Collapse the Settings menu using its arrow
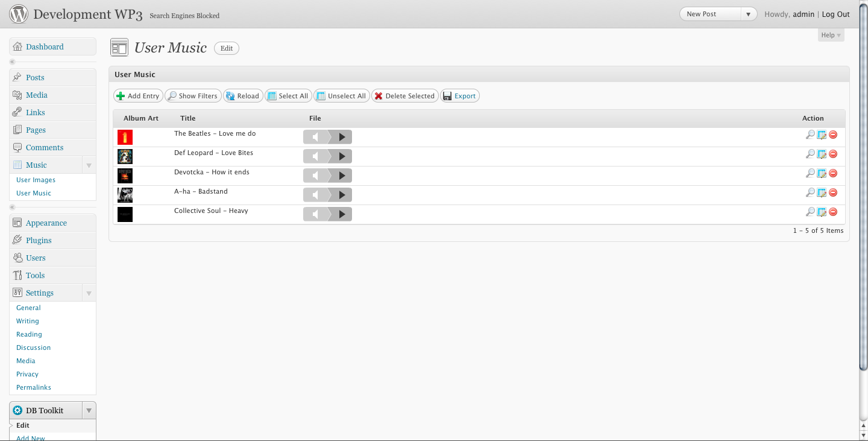The image size is (868, 441). point(89,293)
